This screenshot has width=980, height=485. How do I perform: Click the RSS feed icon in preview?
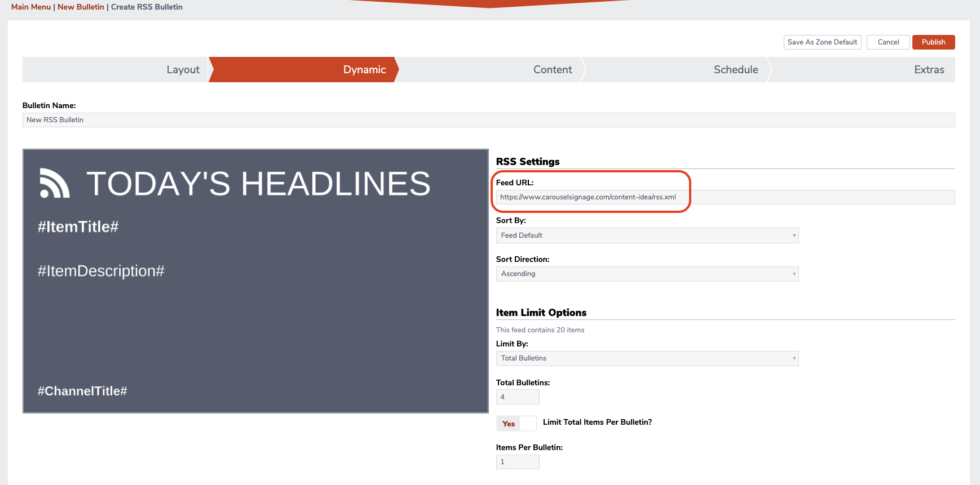(55, 184)
